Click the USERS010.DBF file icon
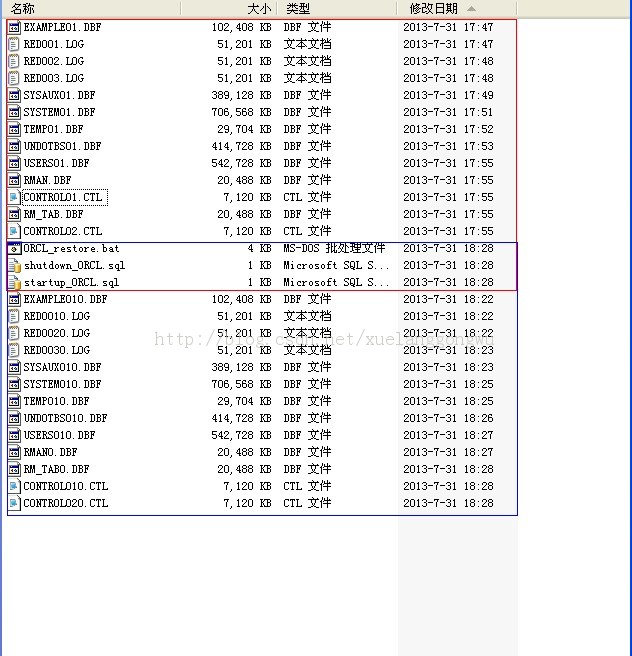632x656 pixels. tap(14, 436)
